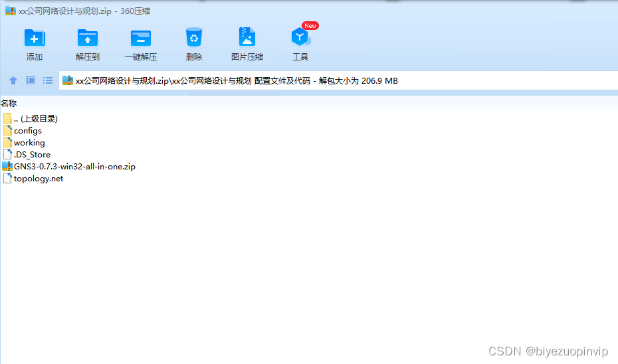Click the archive path address field
This screenshot has height=364, width=618.
[338, 81]
